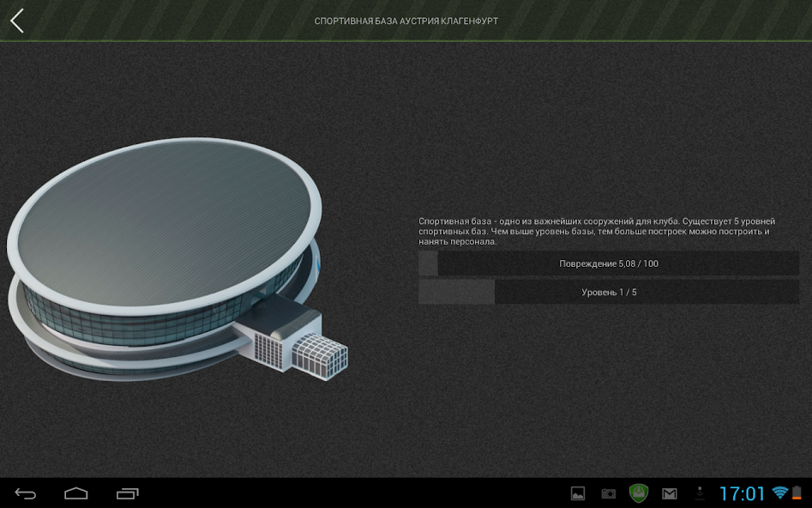Tap the download arrow status icon

701,493
